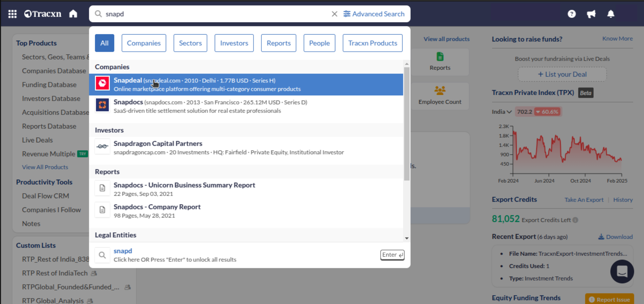Open the notifications bell icon

(611, 14)
